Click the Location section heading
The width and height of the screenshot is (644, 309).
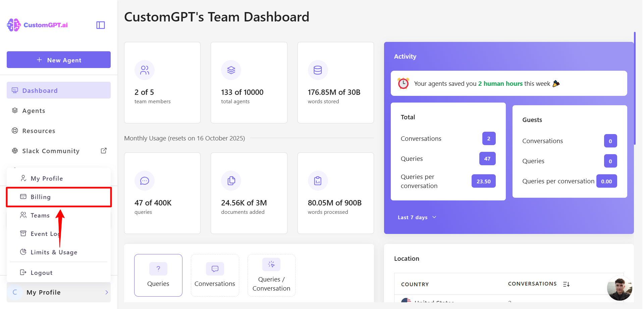click(x=407, y=258)
